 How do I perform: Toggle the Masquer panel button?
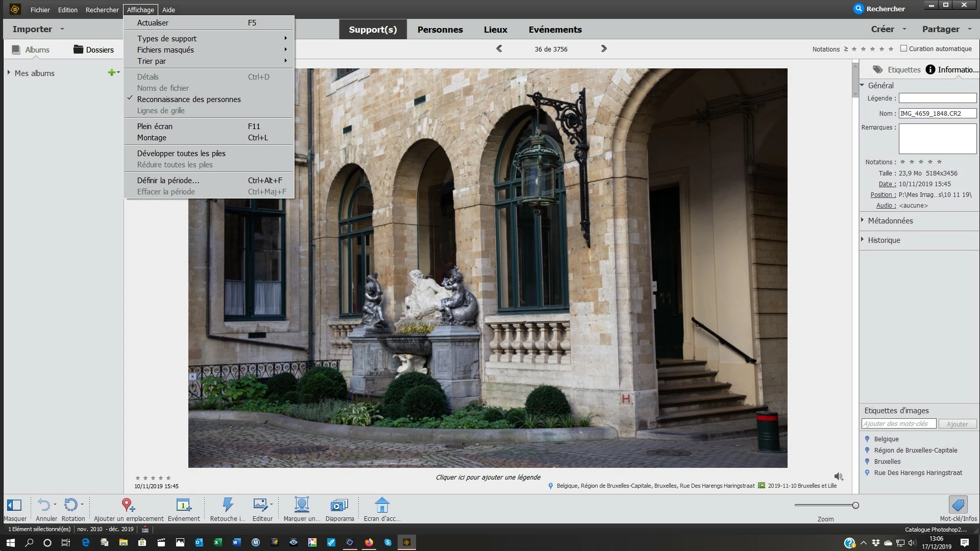click(x=14, y=505)
